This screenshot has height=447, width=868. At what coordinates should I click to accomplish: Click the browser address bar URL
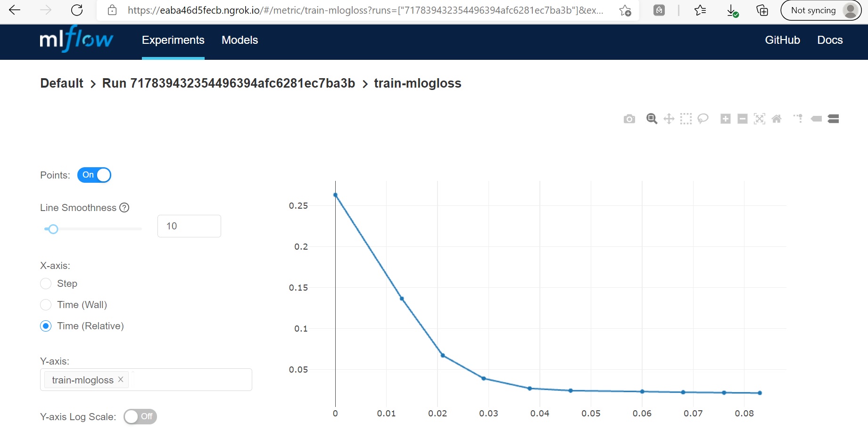(365, 10)
